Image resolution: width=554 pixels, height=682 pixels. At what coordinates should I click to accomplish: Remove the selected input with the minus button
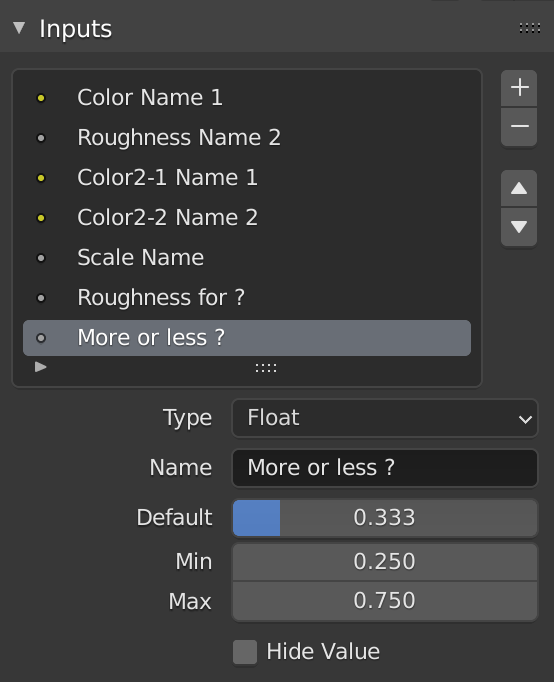tap(519, 127)
